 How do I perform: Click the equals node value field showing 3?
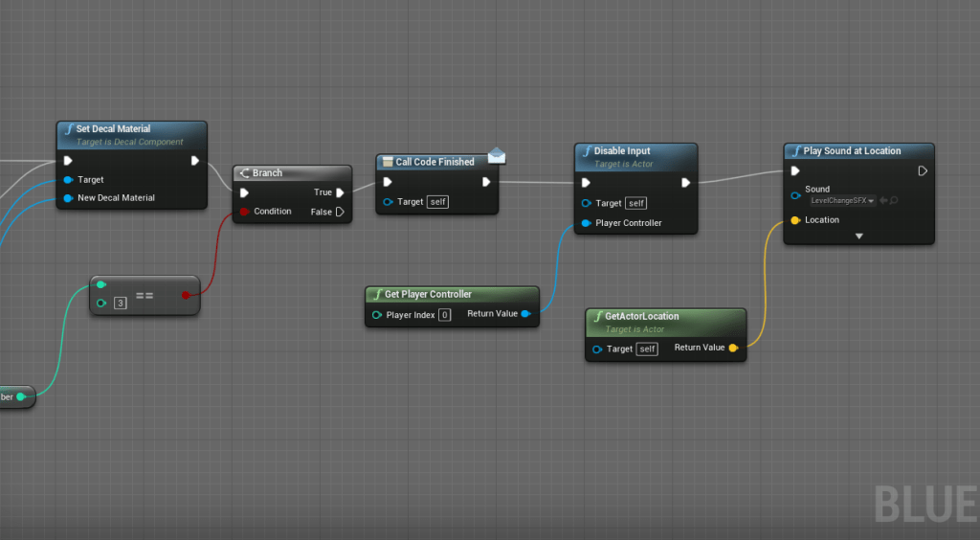(121, 304)
